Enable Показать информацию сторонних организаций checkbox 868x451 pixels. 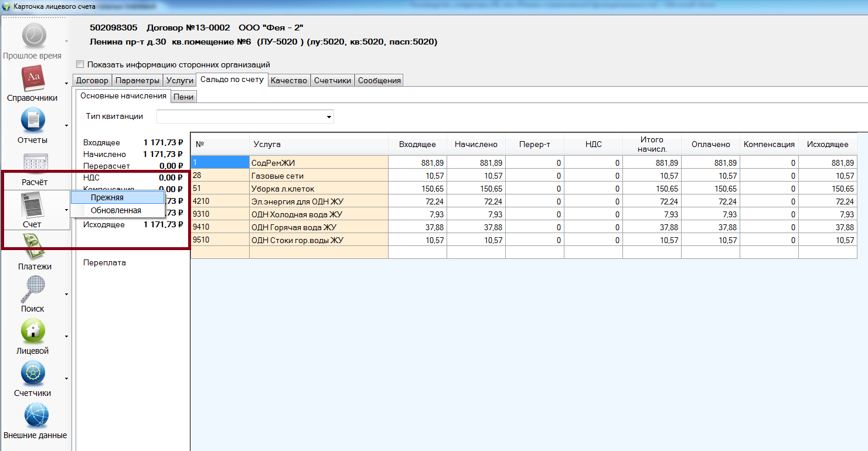pos(80,64)
